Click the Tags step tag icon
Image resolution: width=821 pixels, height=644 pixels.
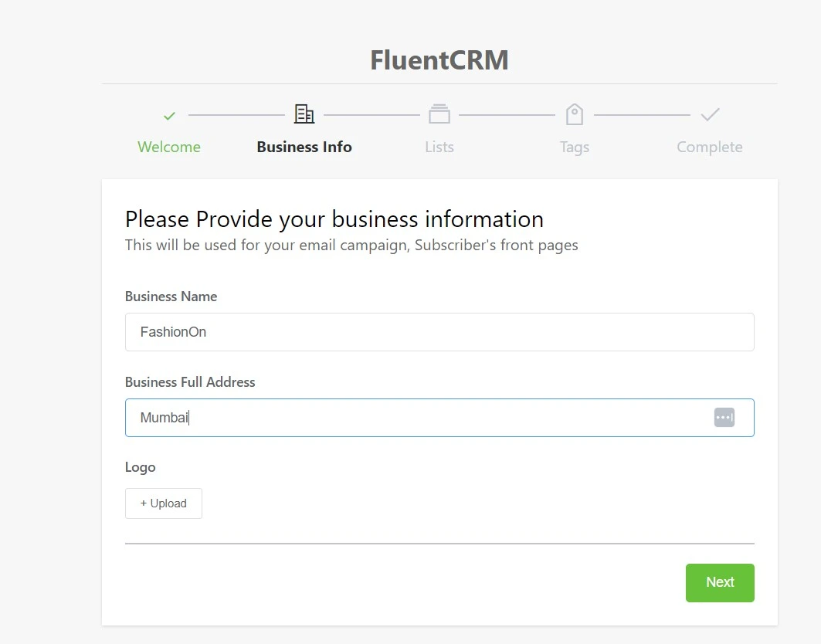coord(575,114)
